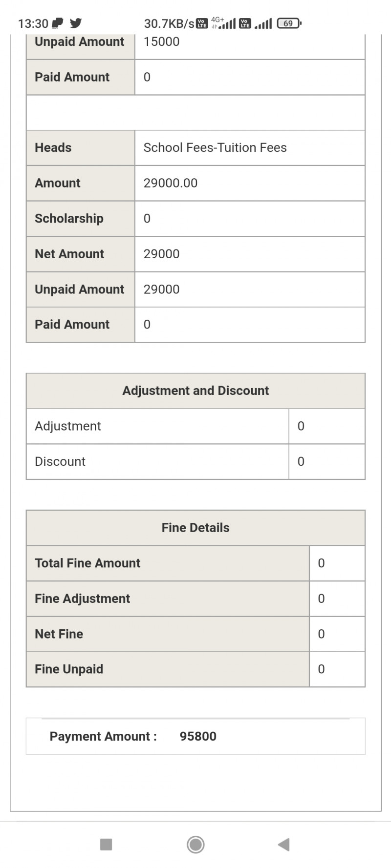Tap the 4G+ signal strength indicator

pos(223,23)
